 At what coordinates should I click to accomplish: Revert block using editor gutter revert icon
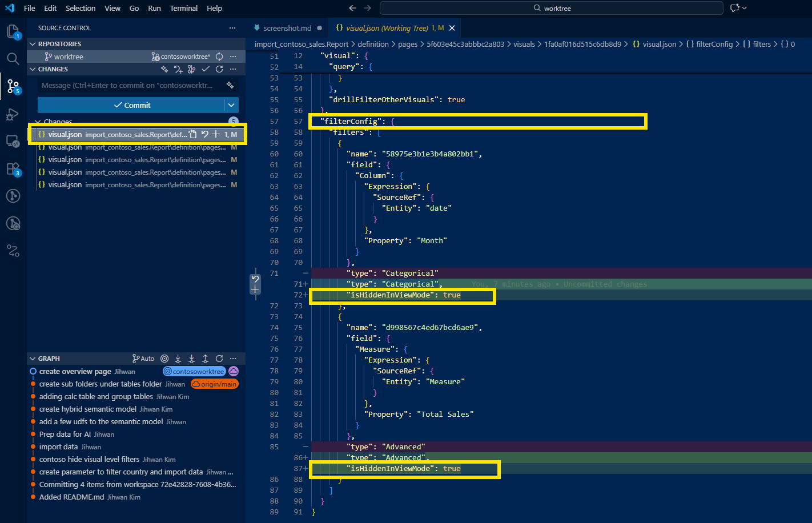255,279
